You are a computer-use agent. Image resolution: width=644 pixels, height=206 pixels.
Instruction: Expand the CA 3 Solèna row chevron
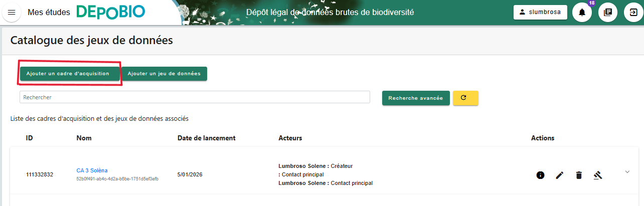click(627, 172)
